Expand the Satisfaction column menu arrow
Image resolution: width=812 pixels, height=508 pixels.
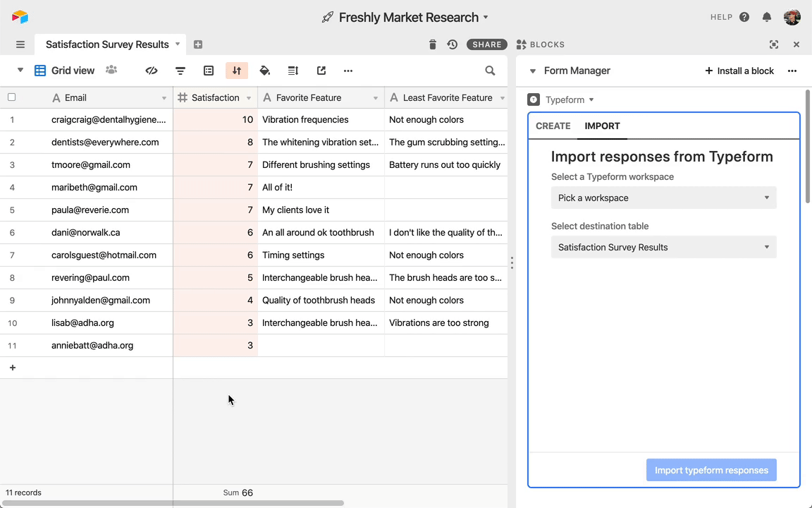pos(249,98)
